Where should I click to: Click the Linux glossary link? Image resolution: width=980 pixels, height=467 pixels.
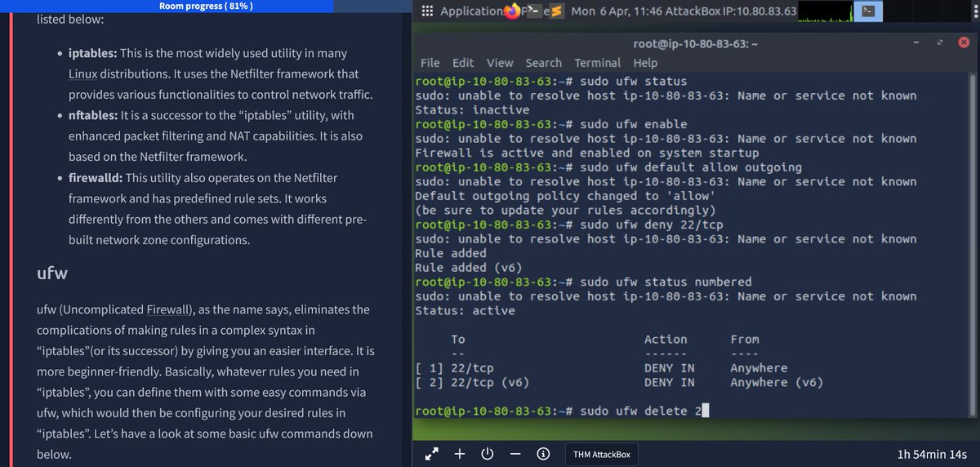tap(82, 74)
